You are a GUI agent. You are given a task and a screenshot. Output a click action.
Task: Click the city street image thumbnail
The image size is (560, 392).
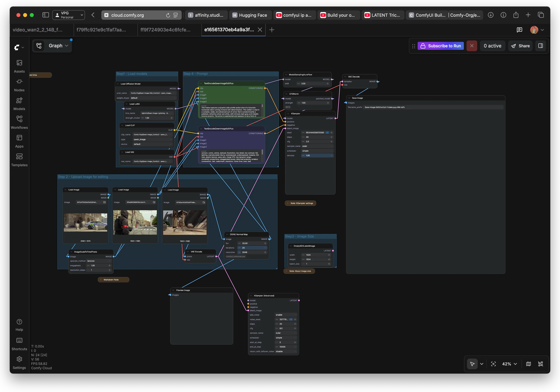135,222
